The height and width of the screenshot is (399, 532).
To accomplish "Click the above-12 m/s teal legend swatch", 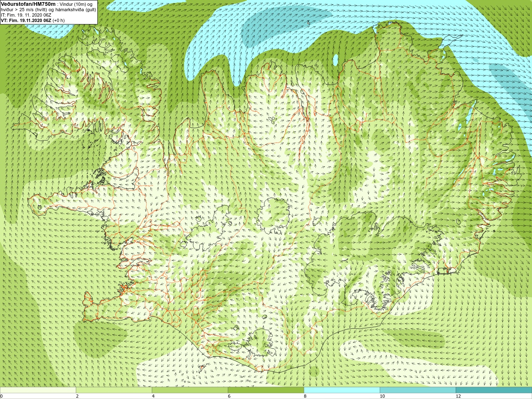I will coord(494,390).
